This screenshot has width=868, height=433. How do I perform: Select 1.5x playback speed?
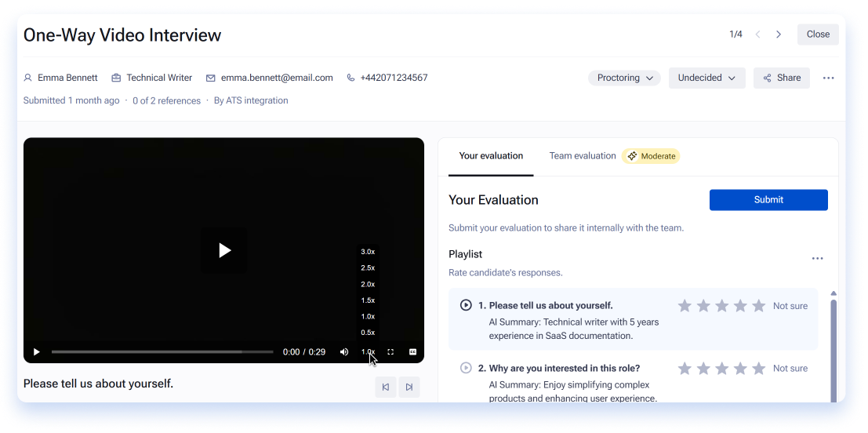tap(368, 300)
